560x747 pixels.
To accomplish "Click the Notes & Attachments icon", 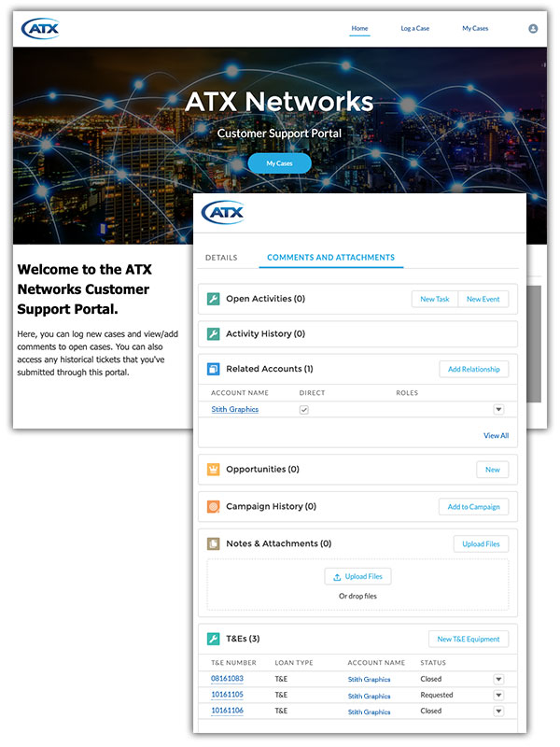I will click(213, 543).
